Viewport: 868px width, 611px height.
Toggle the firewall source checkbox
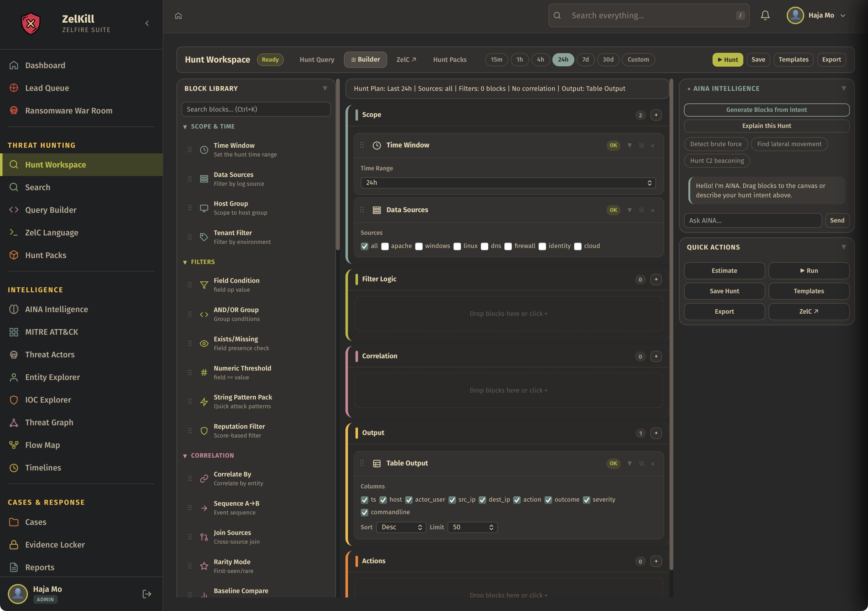coord(508,246)
